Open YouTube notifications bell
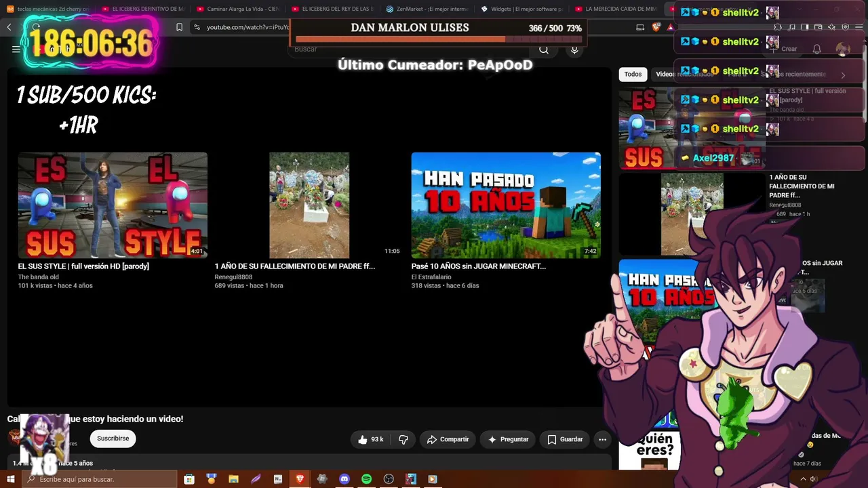The height and width of the screenshot is (488, 868). coord(817,49)
